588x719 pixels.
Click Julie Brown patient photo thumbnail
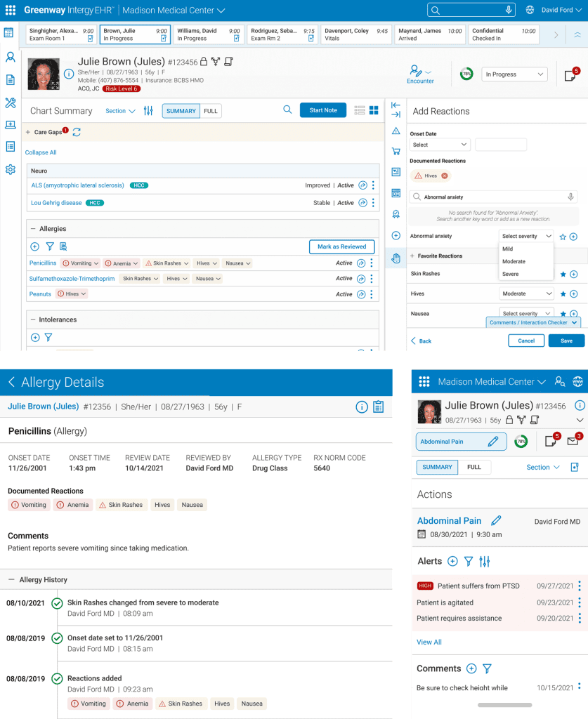[44, 74]
